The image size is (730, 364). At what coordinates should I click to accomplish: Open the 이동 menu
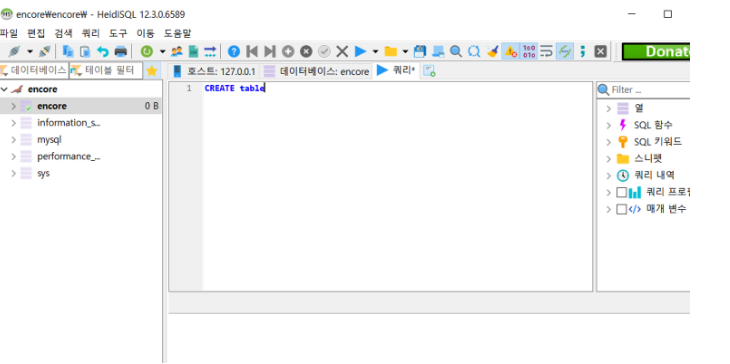[x=145, y=33]
